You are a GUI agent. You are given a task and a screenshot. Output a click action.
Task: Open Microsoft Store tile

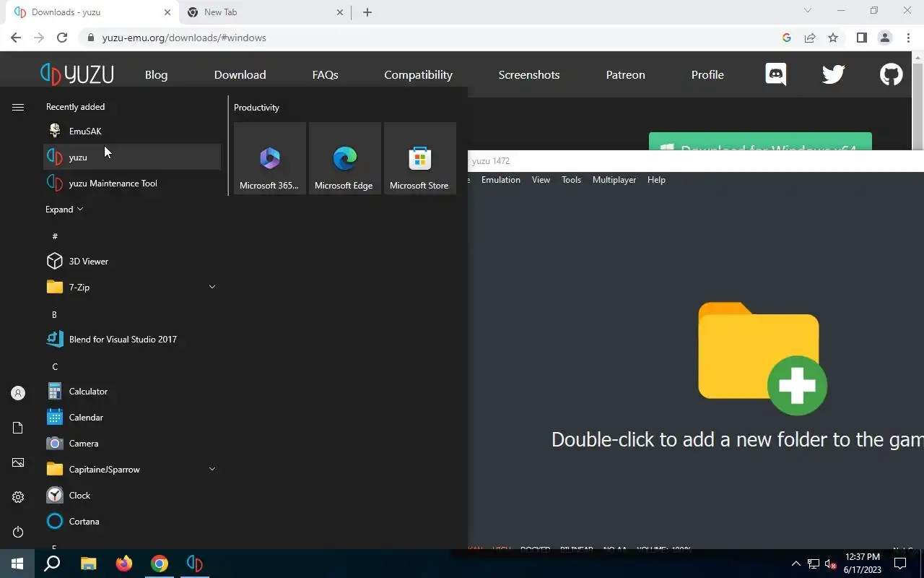(x=420, y=158)
